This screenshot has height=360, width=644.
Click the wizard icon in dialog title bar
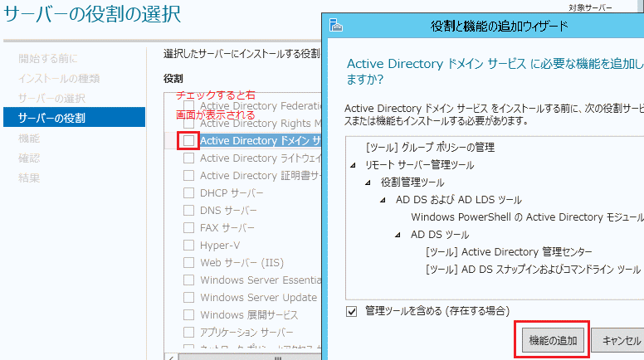click(x=336, y=25)
